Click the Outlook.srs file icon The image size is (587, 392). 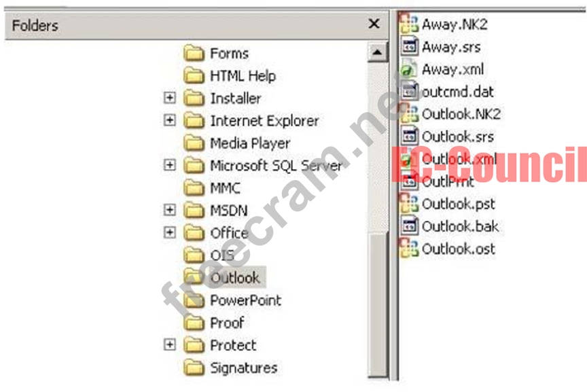[x=409, y=137]
